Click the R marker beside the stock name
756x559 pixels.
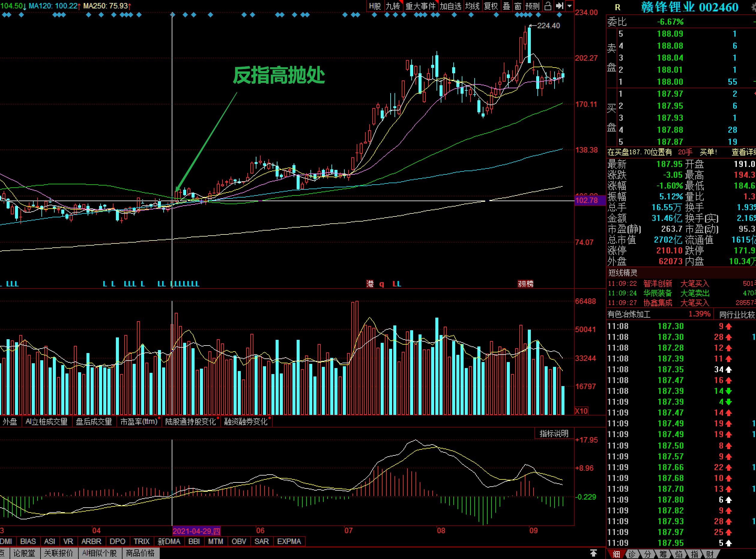point(618,8)
